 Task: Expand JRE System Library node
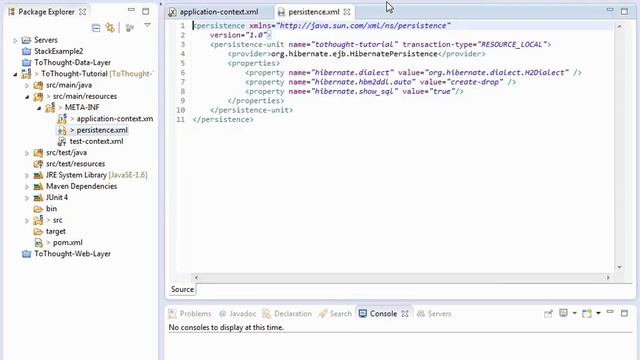(x=27, y=176)
